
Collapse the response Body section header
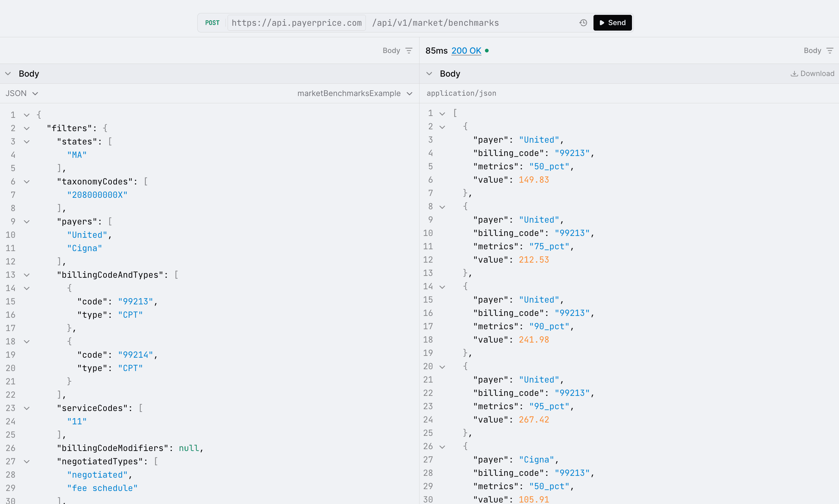pyautogui.click(x=429, y=73)
